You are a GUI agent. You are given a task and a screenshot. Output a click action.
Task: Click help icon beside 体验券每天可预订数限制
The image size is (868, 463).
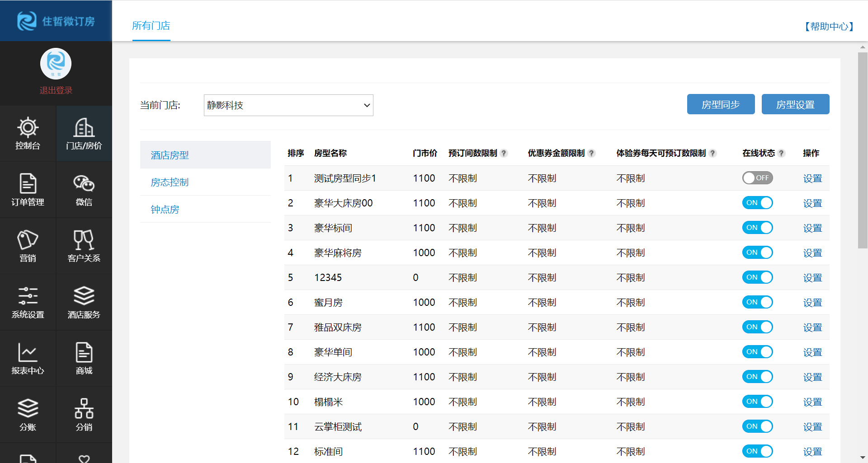(712, 153)
